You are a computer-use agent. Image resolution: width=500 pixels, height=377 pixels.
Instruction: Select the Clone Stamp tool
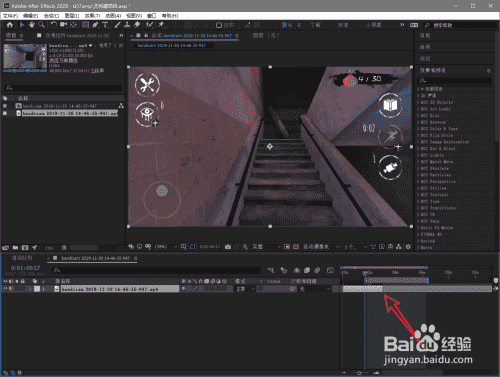coord(127,25)
